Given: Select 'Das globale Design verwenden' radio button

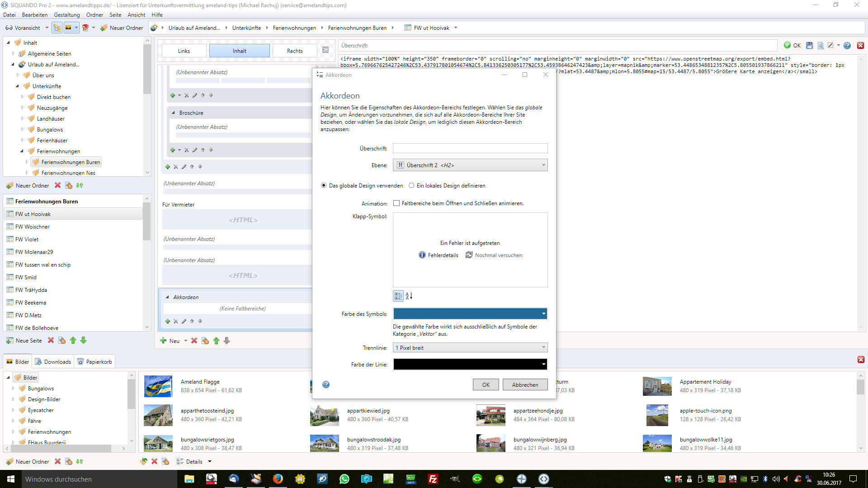Looking at the screenshot, I should pos(324,186).
